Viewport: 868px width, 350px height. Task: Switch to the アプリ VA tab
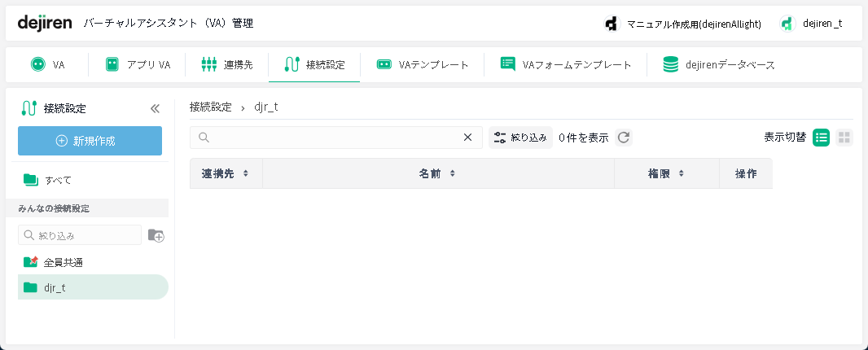click(138, 64)
